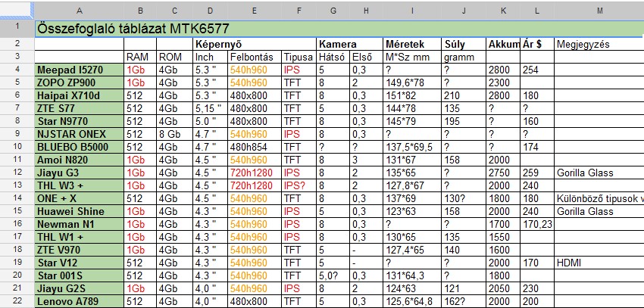Select the title cell 'Összefoglaló táblázat MTK6577'
Image resolution: width=644 pixels, height=308 pixels.
click(339, 28)
